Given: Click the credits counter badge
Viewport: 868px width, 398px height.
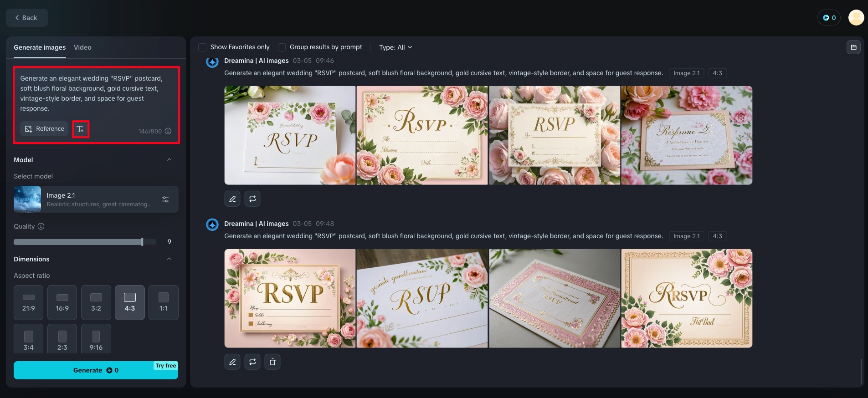Looking at the screenshot, I should tap(829, 18).
